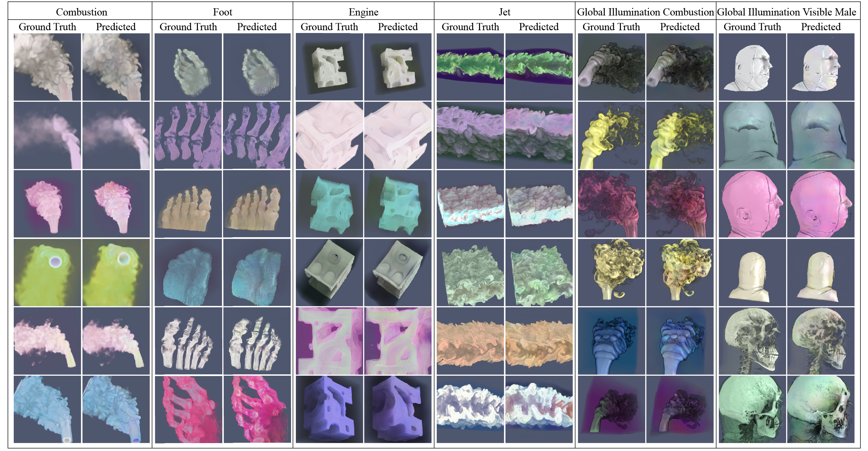This screenshot has width=868, height=451.
Task: Open Foot ground truth gray-green foot image
Action: 188,67
